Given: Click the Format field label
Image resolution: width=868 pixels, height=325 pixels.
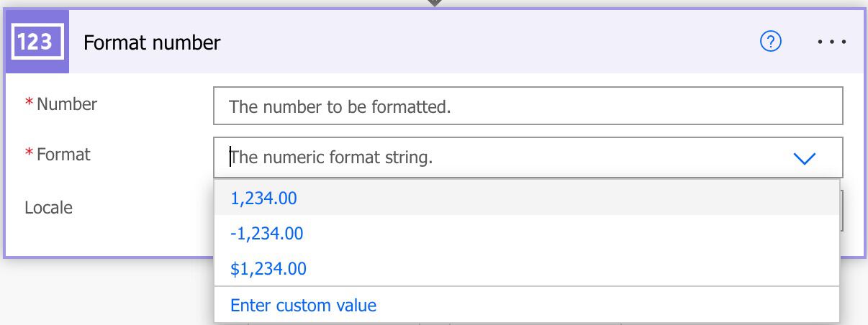Looking at the screenshot, I should tap(63, 154).
